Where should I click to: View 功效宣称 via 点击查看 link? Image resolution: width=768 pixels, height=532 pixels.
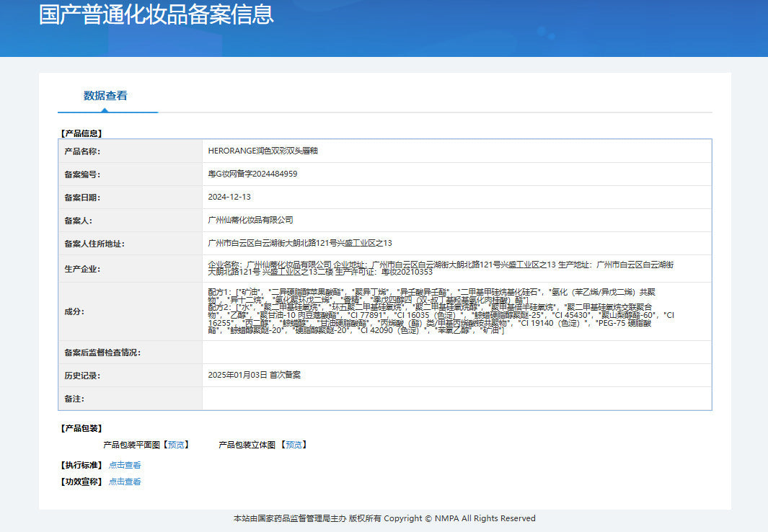click(125, 482)
